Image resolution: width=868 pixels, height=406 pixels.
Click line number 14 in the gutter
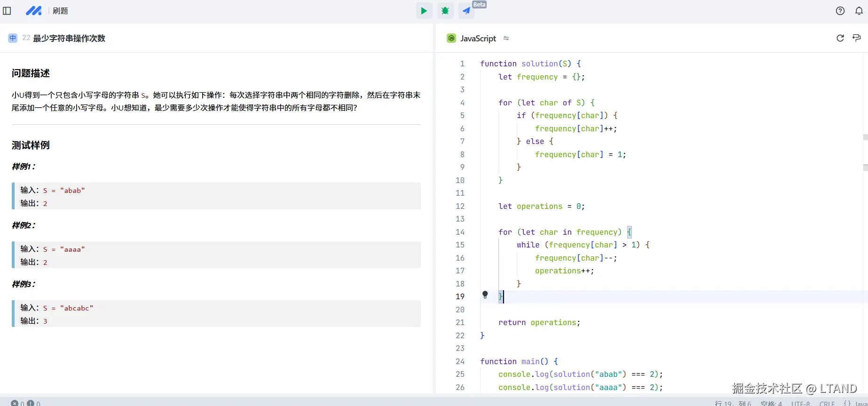click(460, 232)
